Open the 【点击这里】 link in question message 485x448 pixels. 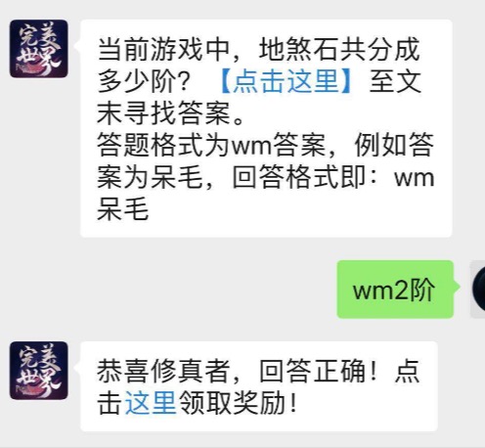[x=286, y=81]
